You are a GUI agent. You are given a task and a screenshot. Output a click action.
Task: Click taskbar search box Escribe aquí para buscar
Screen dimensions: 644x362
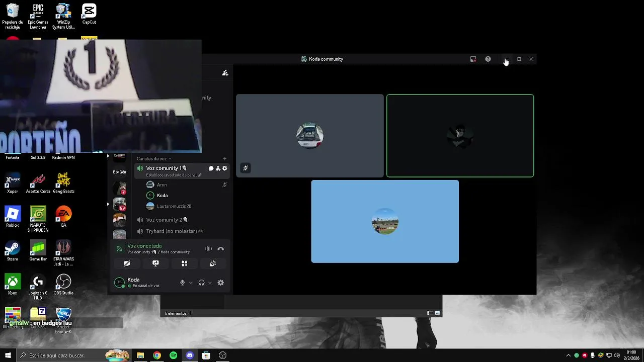point(73,355)
